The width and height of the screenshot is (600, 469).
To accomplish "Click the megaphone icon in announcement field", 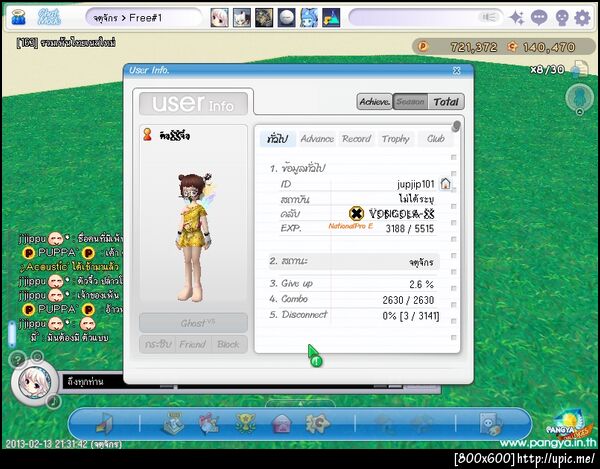I will (x=489, y=17).
